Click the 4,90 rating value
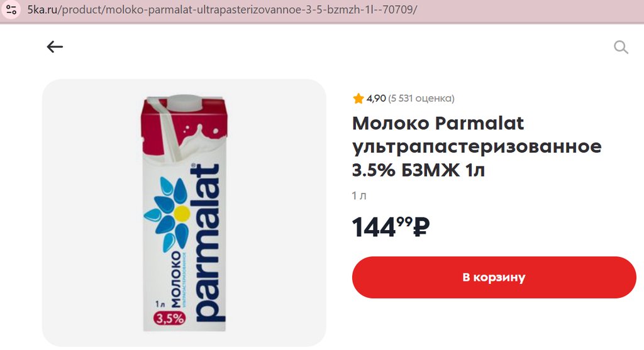The image size is (644, 350). click(x=376, y=99)
